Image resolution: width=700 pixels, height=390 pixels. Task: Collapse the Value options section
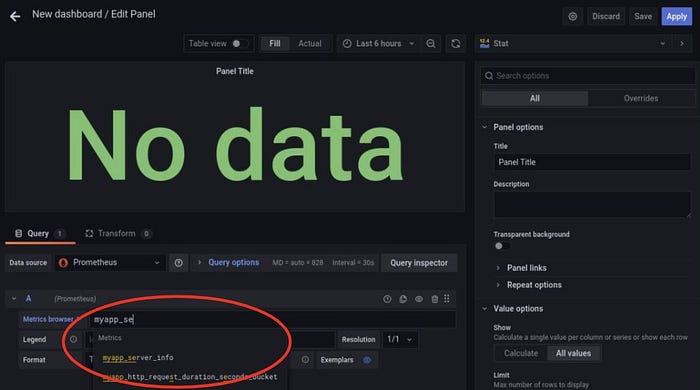click(485, 308)
